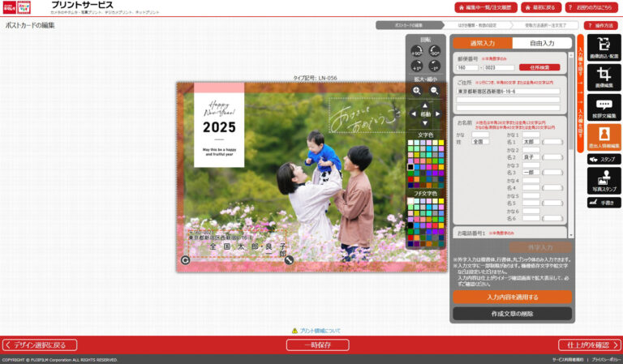Click the zoom out magnifier icon
This screenshot has height=364, width=623.
coord(435,91)
